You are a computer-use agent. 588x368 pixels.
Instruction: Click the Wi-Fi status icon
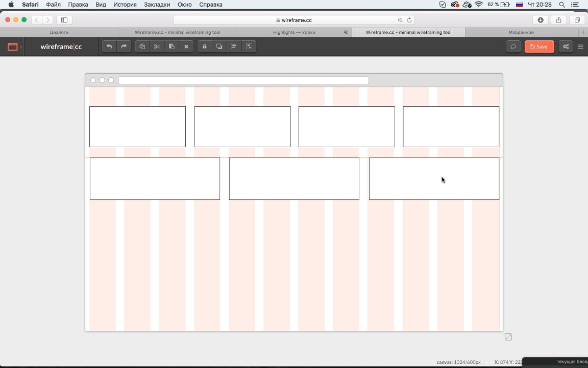(478, 5)
